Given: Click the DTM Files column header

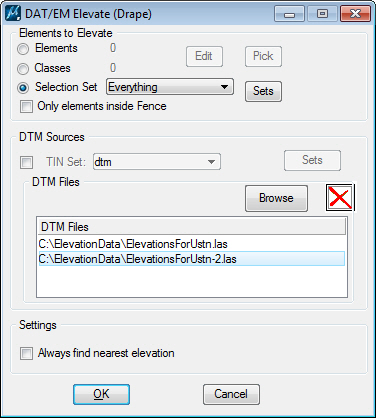Looking at the screenshot, I should (x=192, y=227).
